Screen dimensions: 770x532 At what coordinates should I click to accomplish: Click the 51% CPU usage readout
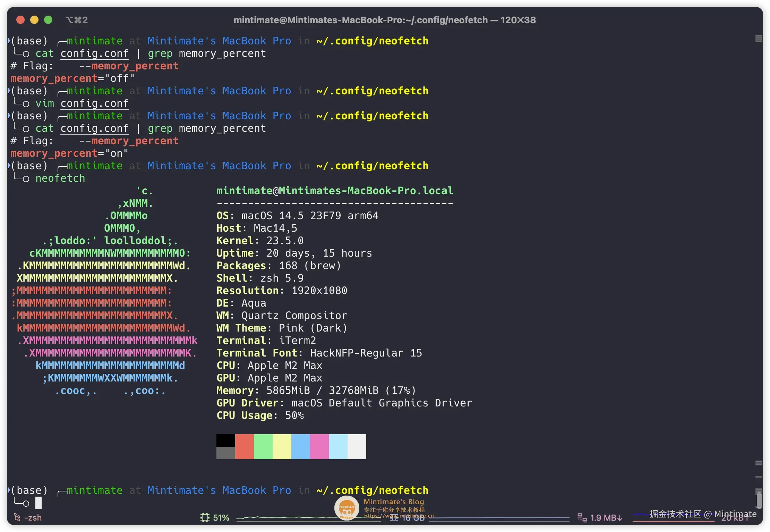click(x=221, y=518)
